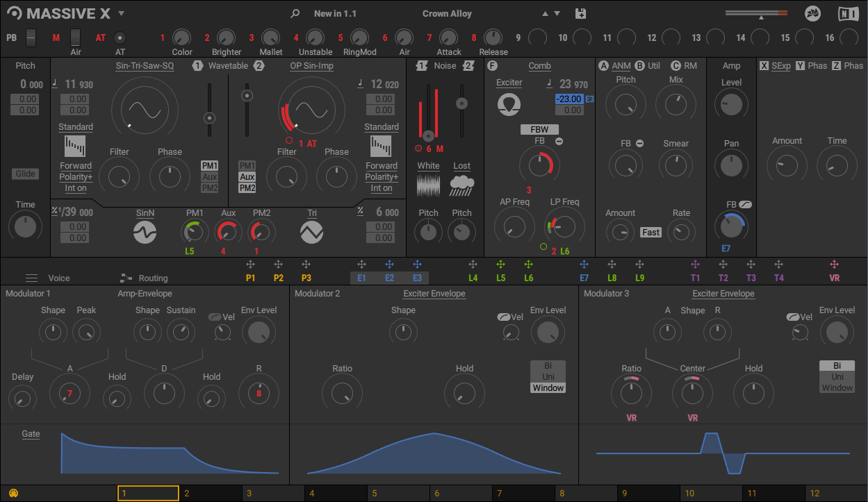Click the FBW button in filter
Viewport: 868px width, 502px height.
tap(539, 130)
